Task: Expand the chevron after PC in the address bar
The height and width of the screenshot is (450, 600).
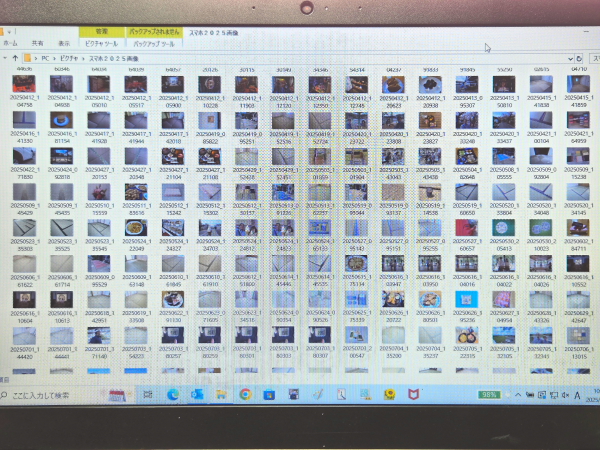Action: pos(57,58)
